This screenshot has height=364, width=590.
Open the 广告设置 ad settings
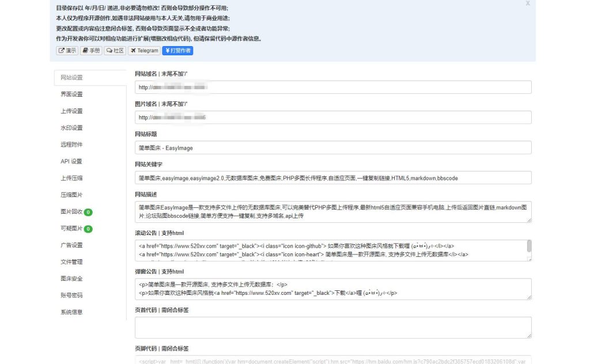[x=71, y=244]
